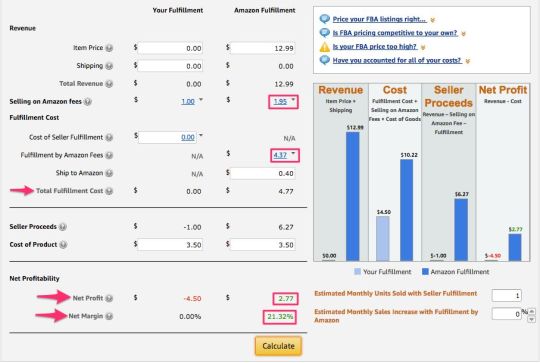This screenshot has height=363, width=540.
Task: Click the 1.95 Amazon Fulfillment fees link
Action: tap(280, 102)
